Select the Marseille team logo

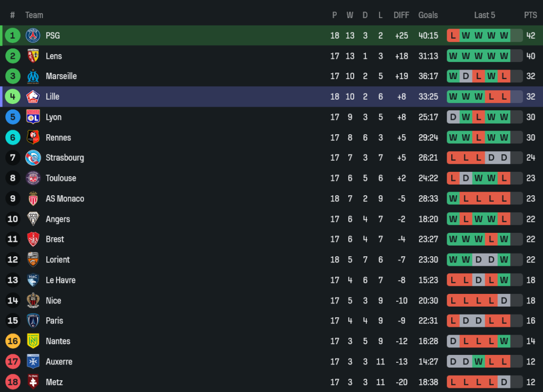point(33,76)
